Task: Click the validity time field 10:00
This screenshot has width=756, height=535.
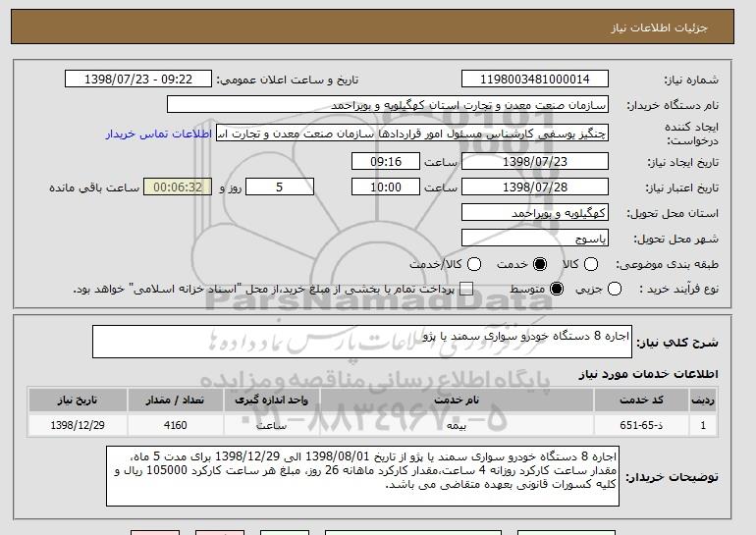Action: point(386,187)
